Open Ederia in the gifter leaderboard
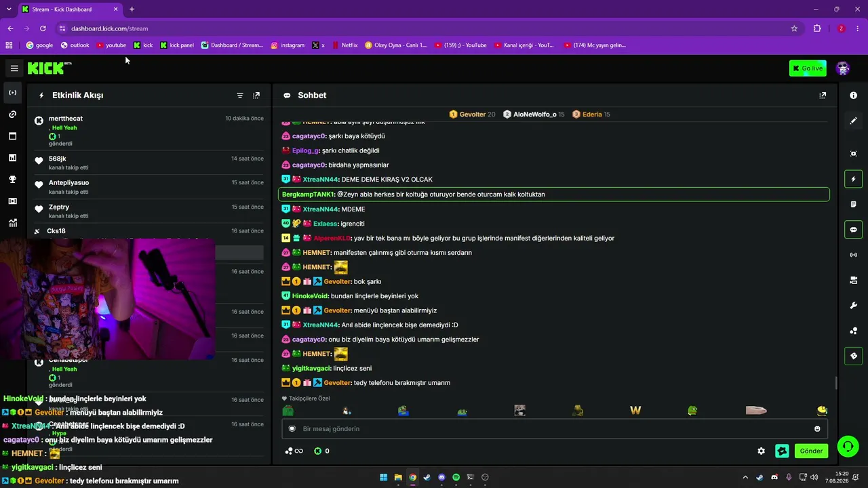Image resolution: width=868 pixels, height=488 pixels. point(591,115)
